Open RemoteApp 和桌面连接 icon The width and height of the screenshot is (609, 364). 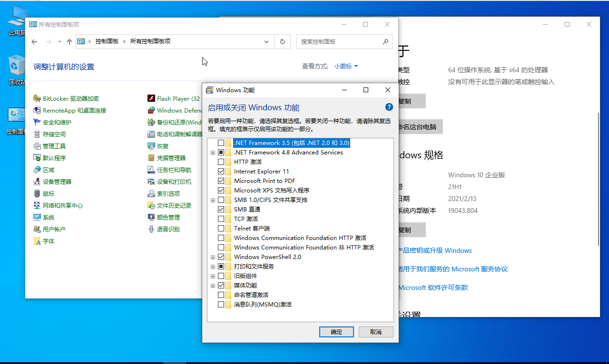[37, 110]
